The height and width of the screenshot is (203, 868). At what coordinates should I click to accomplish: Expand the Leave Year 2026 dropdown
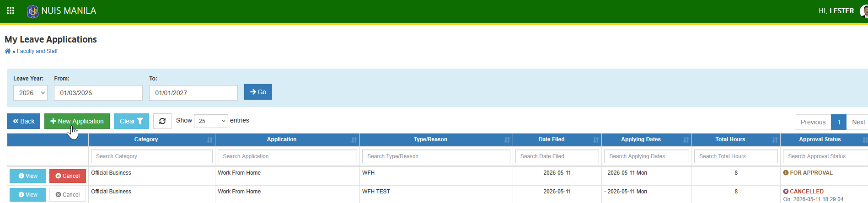click(x=30, y=93)
